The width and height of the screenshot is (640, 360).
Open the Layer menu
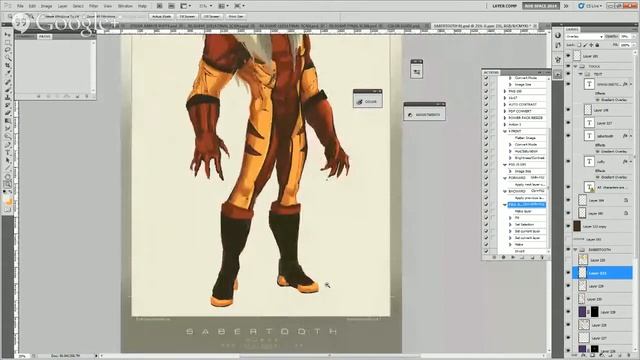pyautogui.click(x=62, y=6)
